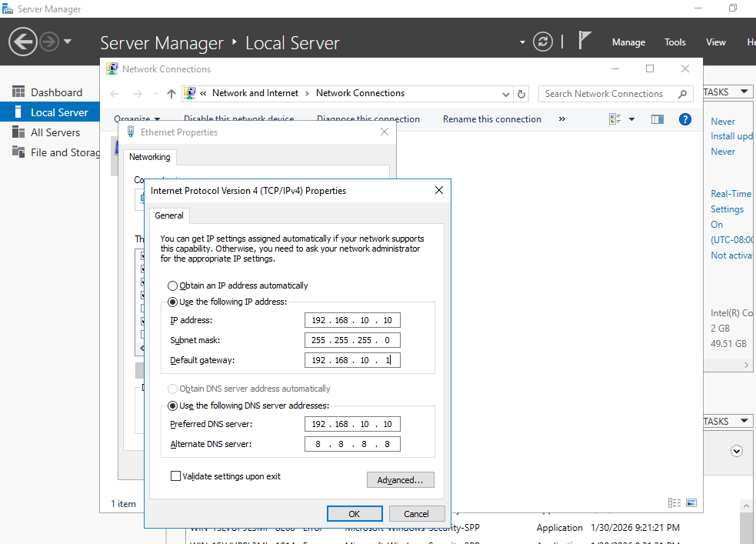Click the Advanced... button
The width and height of the screenshot is (756, 544).
pos(400,480)
